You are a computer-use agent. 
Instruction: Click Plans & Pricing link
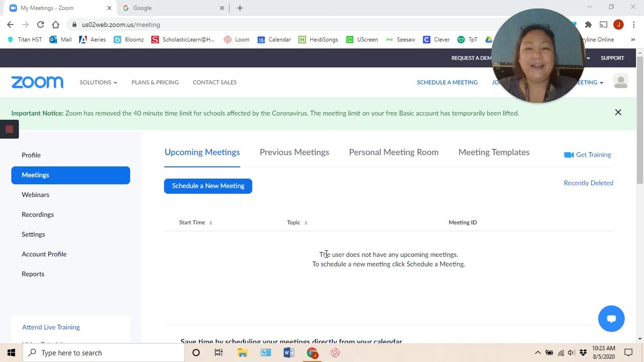tap(155, 82)
